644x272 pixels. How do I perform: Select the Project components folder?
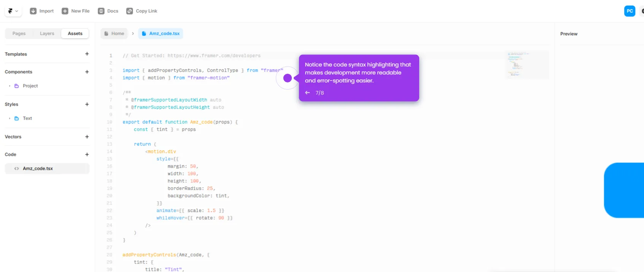[x=30, y=86]
